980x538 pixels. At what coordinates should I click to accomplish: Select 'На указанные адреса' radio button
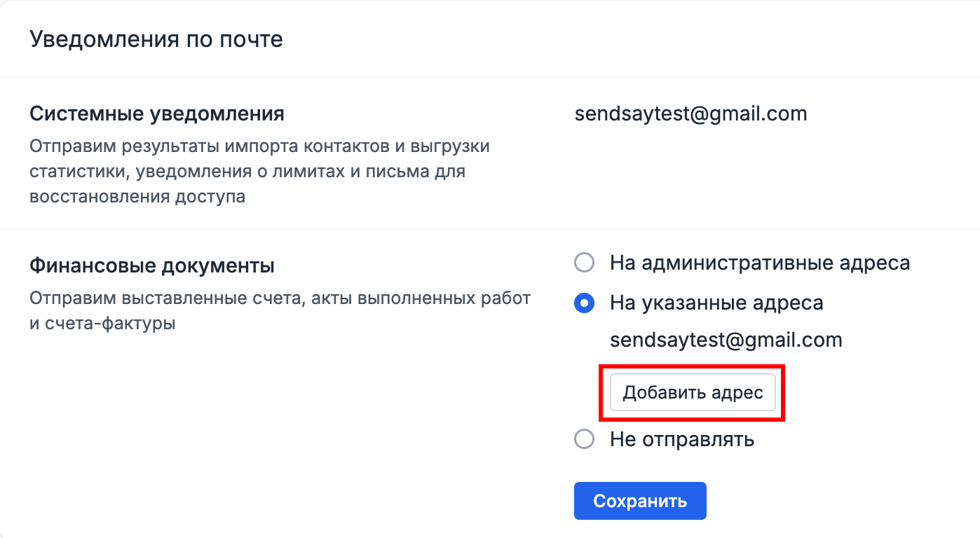585,303
